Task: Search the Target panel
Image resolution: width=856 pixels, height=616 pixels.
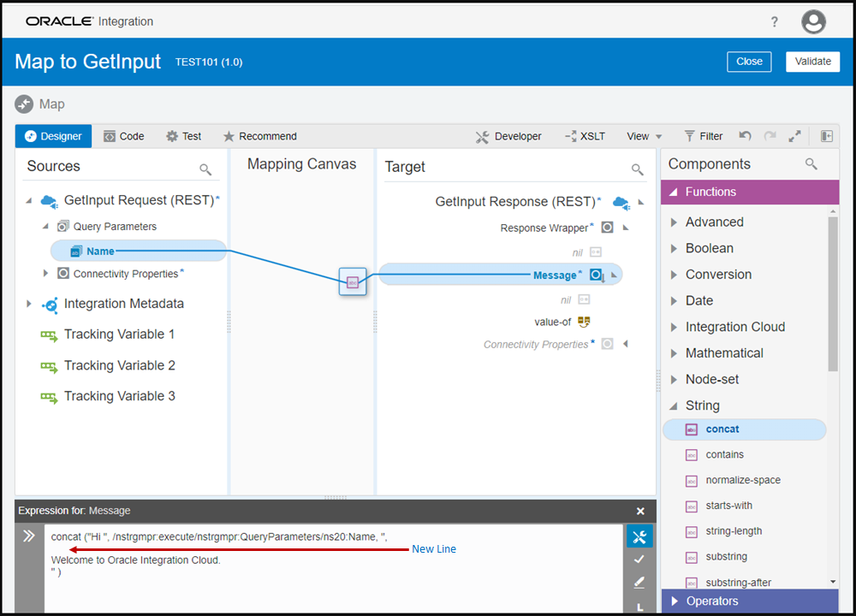Action: (x=637, y=169)
